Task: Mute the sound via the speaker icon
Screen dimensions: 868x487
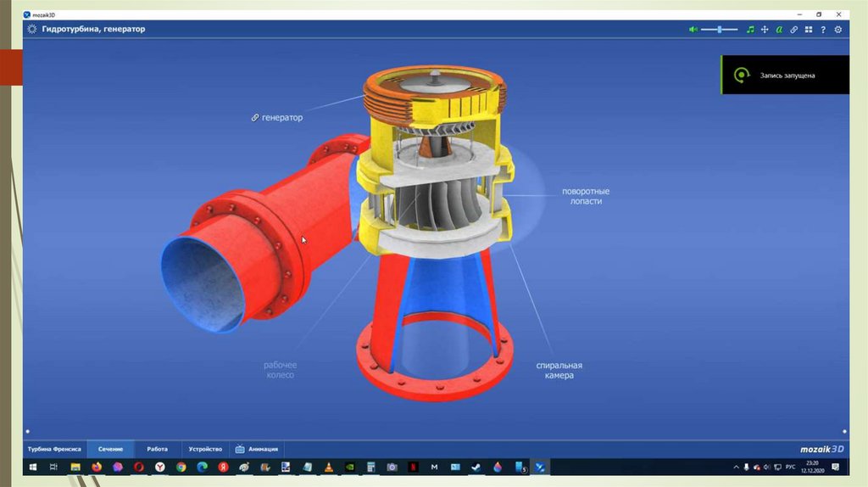Action: (693, 30)
